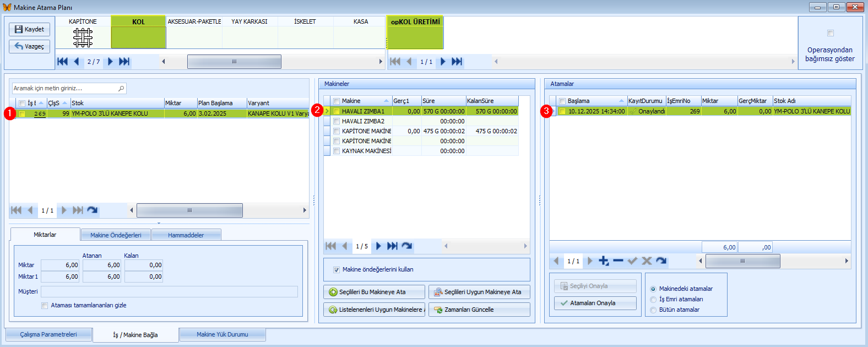Switch to Makine Yük Durumu tab
Viewport: 868px width, 347px height.
(x=222, y=334)
